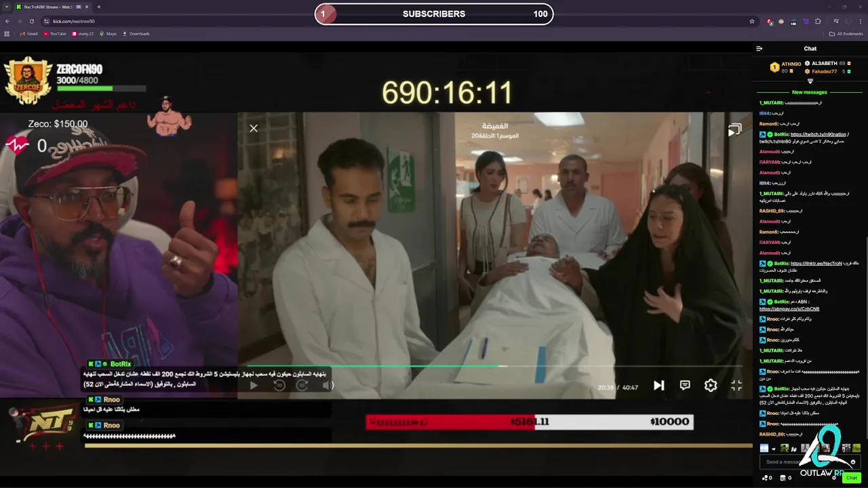Play the paused episode video

point(254,386)
